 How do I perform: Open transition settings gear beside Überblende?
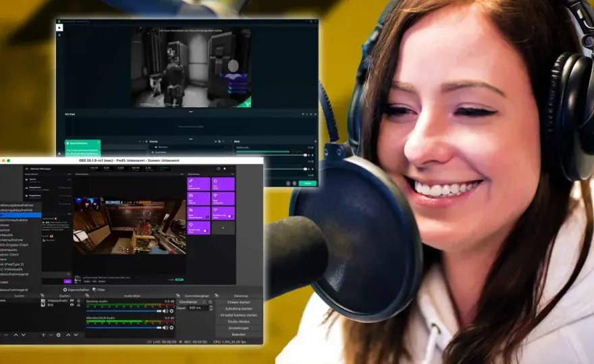click(211, 302)
